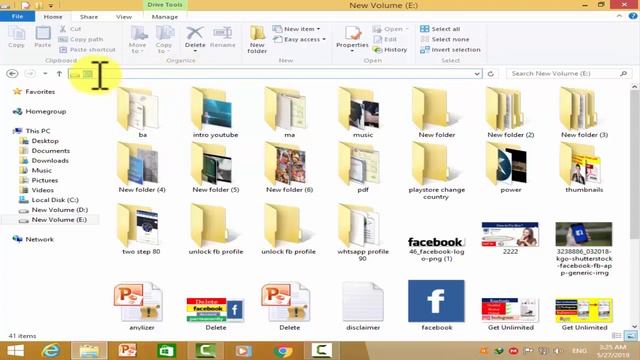640x360 pixels.
Task: Open the Properties icon
Action: (352, 39)
